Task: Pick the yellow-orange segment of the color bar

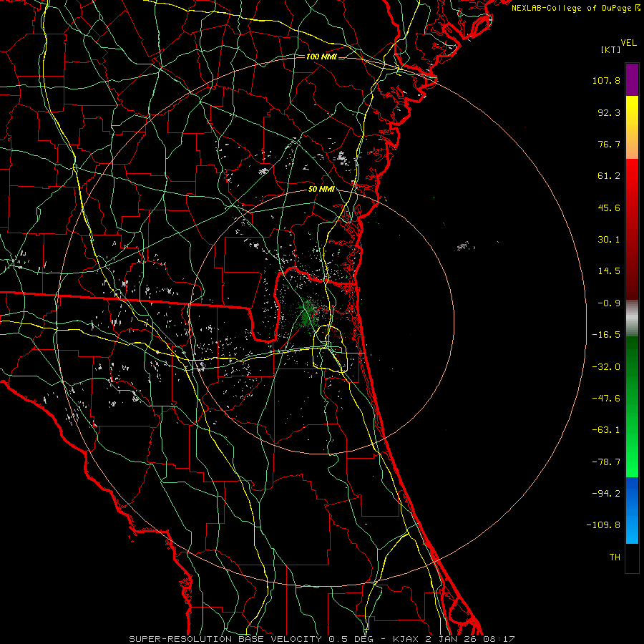Action: pyautogui.click(x=632, y=127)
